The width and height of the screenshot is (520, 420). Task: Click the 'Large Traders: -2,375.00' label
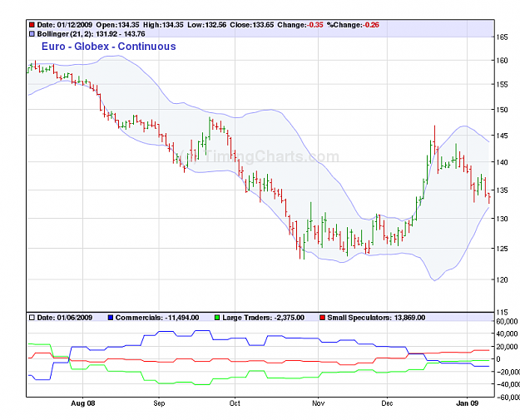pyautogui.click(x=263, y=318)
